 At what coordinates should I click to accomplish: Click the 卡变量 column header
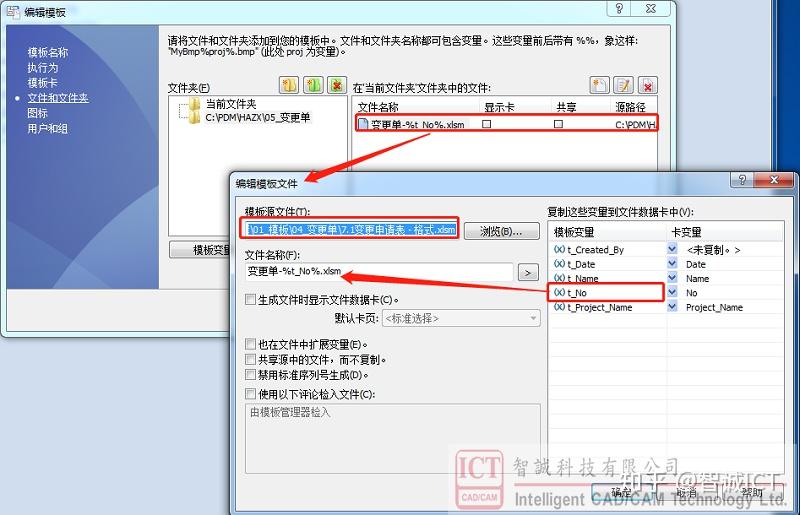(x=686, y=232)
